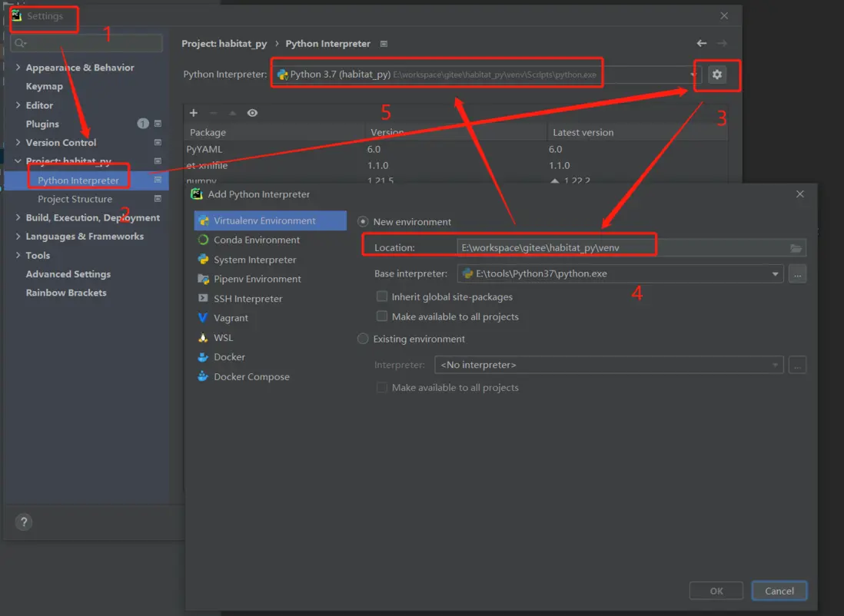Open Base interpreter dropdown
Viewport: 844px width, 616px height.
(775, 274)
